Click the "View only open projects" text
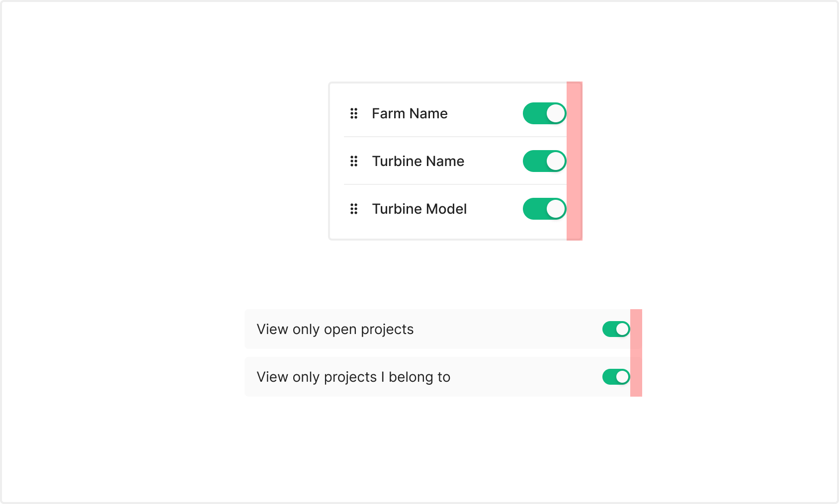Viewport: 839px width, 504px height. pyautogui.click(x=335, y=330)
